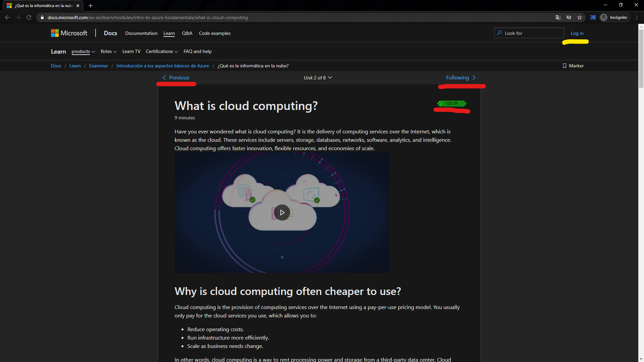Play the cloud computing video
Viewport: 644px width, 362px height.
(282, 212)
